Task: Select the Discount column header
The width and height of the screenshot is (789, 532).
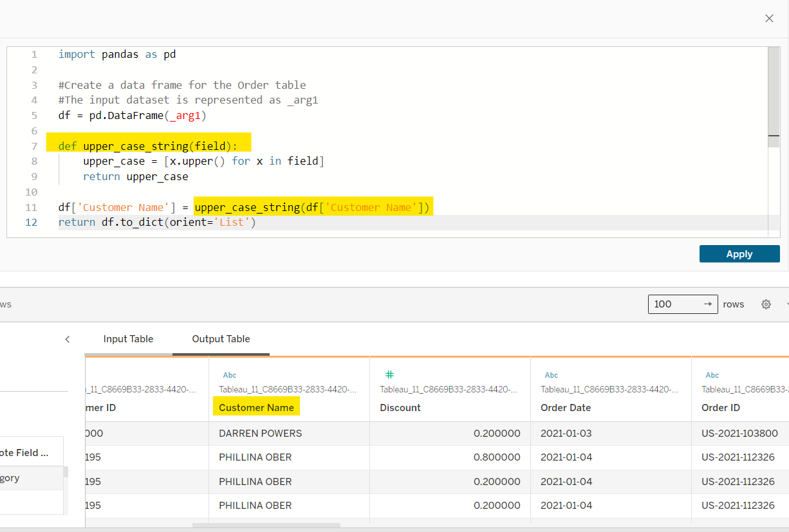Action: tap(400, 407)
